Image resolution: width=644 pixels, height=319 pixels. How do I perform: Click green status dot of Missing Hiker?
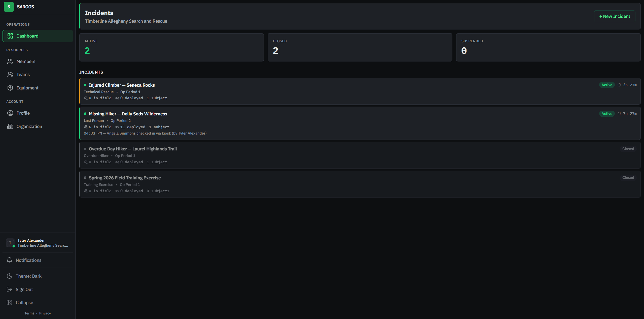tap(85, 114)
